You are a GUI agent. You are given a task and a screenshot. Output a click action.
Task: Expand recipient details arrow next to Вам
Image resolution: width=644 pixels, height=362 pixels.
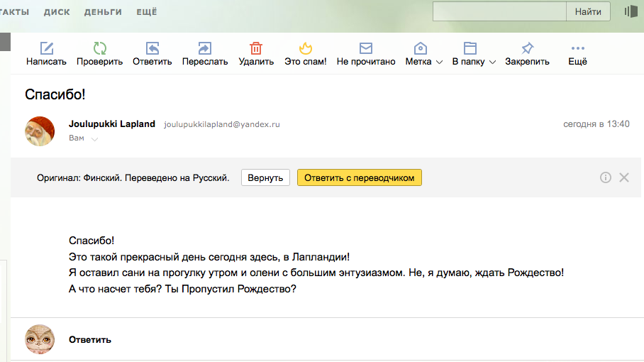point(94,139)
